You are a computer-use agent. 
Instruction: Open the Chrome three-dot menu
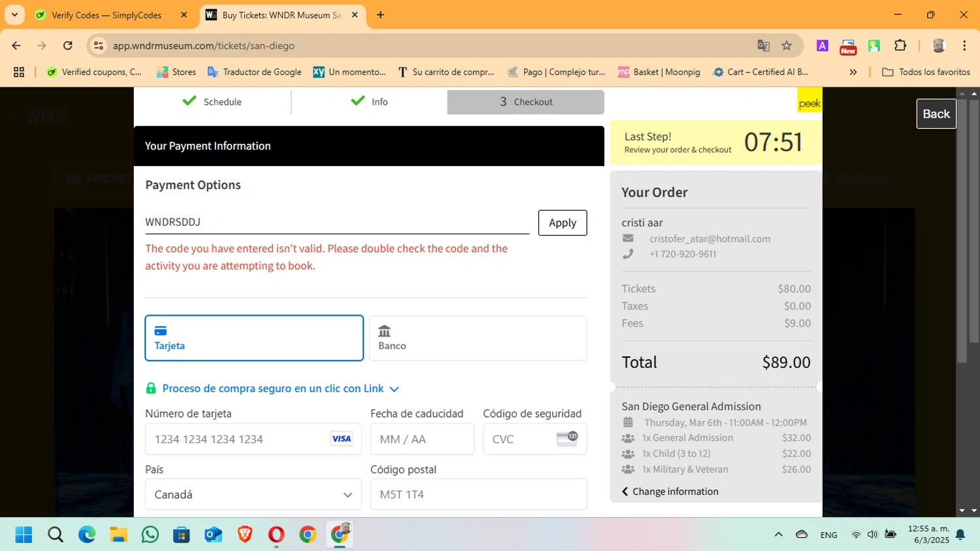tap(964, 46)
